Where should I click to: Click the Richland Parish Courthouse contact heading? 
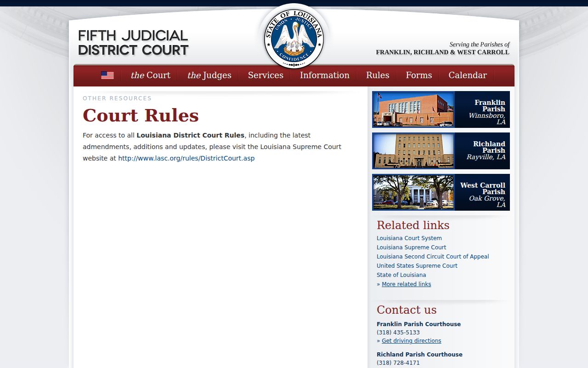pyautogui.click(x=419, y=355)
